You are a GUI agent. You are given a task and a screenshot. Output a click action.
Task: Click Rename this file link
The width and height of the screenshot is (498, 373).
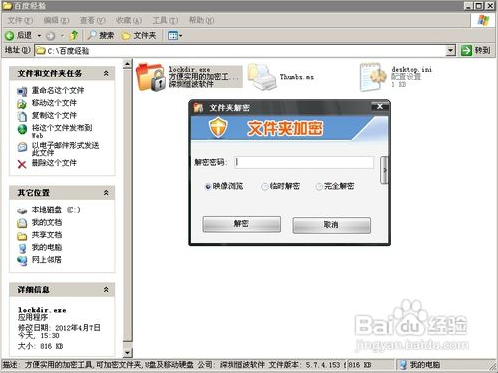[58, 91]
